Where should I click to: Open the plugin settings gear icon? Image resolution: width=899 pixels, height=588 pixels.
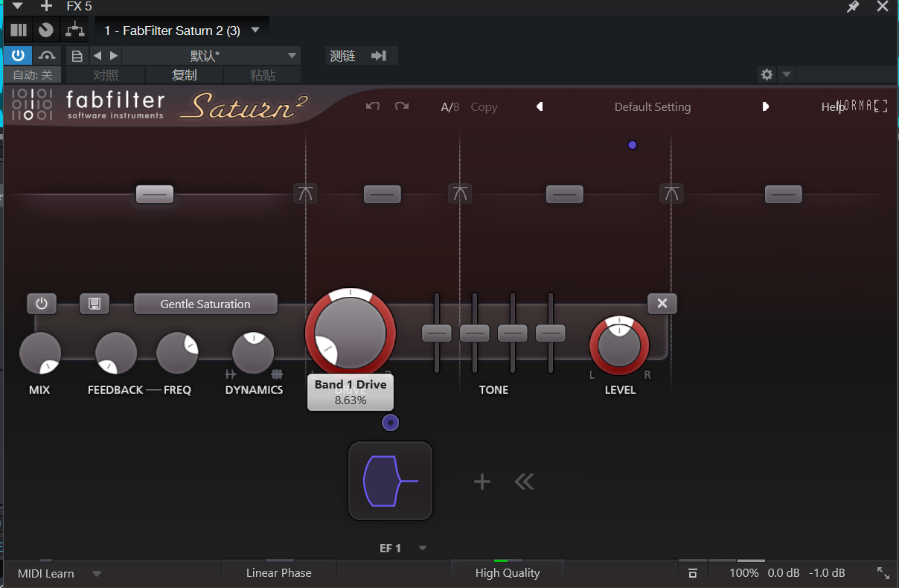click(x=767, y=74)
